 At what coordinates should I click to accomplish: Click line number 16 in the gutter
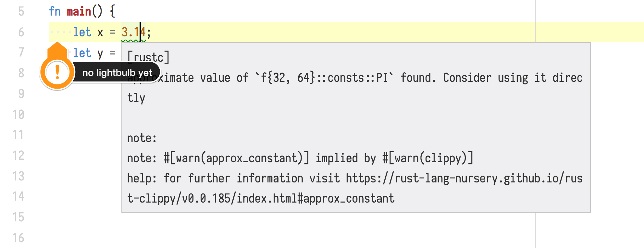click(x=19, y=238)
